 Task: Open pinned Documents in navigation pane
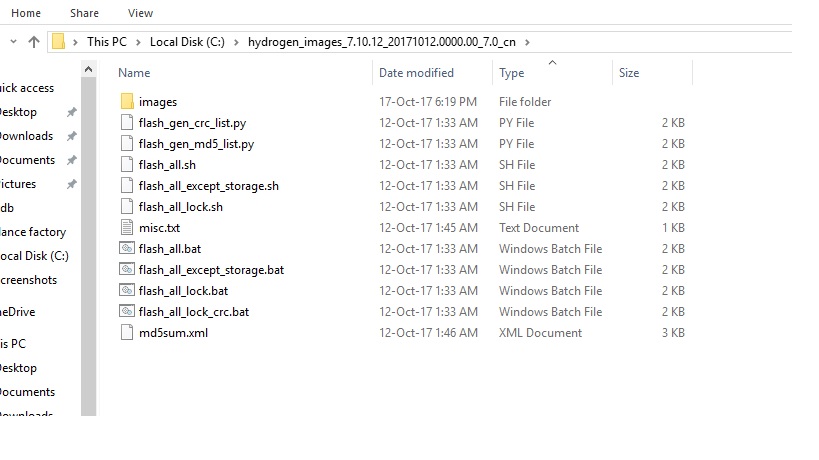27,160
